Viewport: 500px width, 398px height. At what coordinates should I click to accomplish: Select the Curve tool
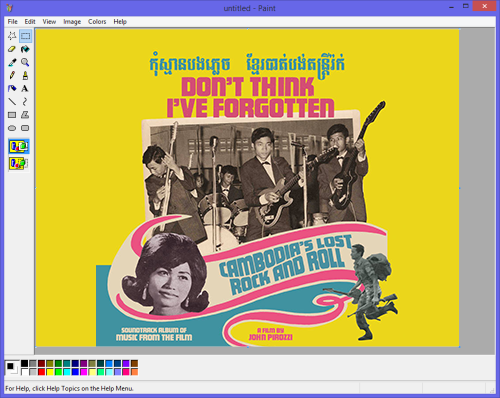tap(25, 102)
